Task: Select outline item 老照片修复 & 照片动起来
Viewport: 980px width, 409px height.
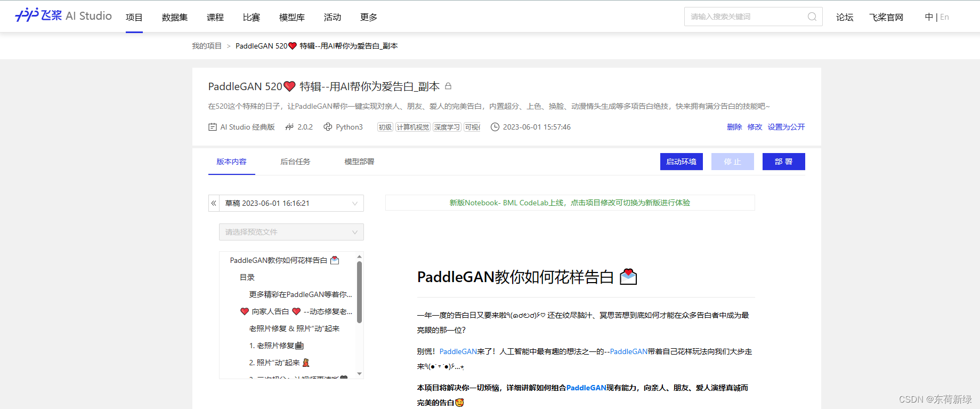Action: [x=294, y=328]
